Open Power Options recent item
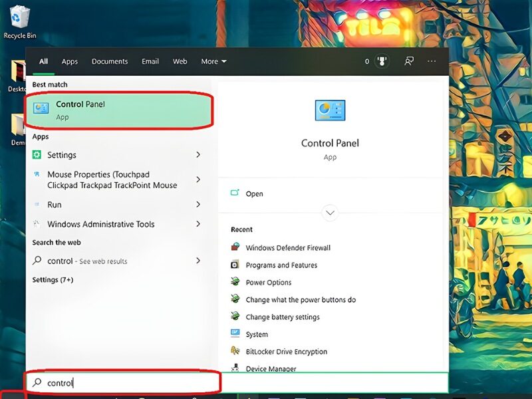The width and height of the screenshot is (532, 399). coord(269,283)
